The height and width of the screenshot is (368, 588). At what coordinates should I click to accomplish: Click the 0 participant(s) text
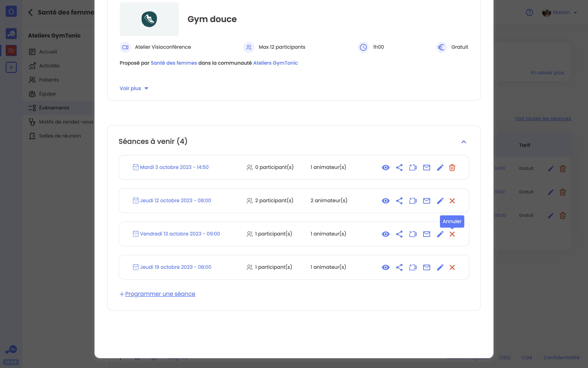pyautogui.click(x=274, y=167)
